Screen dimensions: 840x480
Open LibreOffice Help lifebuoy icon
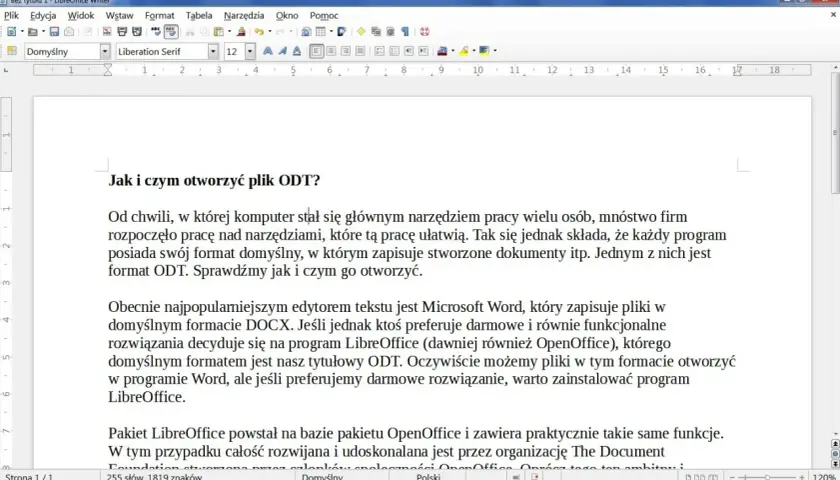(424, 32)
